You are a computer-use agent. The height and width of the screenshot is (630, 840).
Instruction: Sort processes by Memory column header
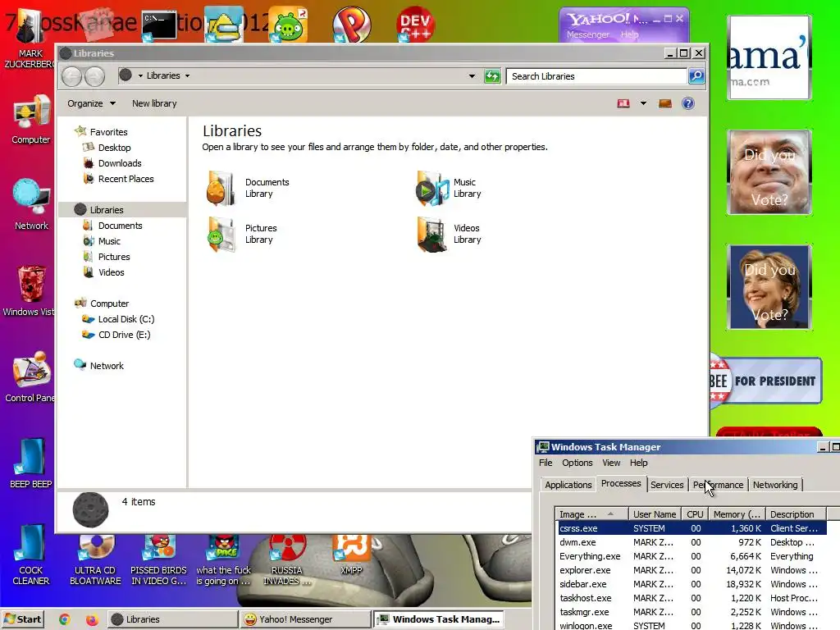pos(737,514)
